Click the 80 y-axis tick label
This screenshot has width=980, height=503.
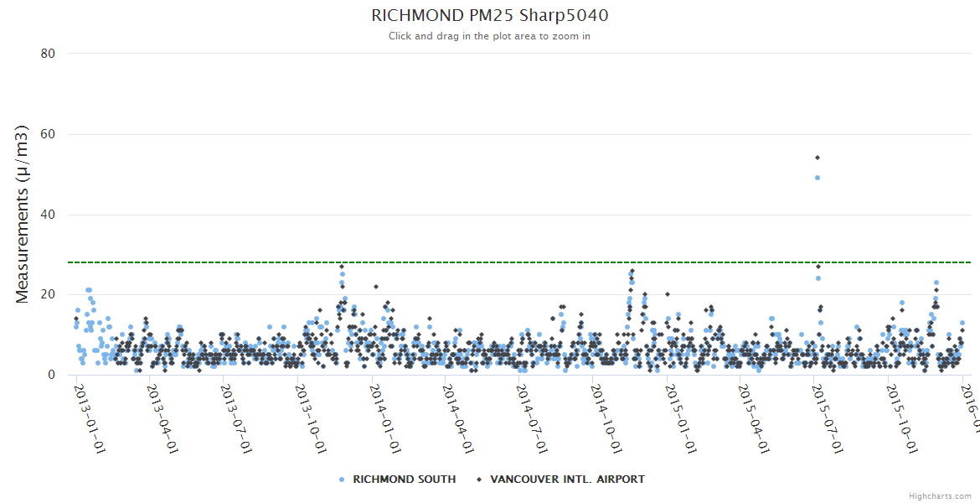coord(48,54)
